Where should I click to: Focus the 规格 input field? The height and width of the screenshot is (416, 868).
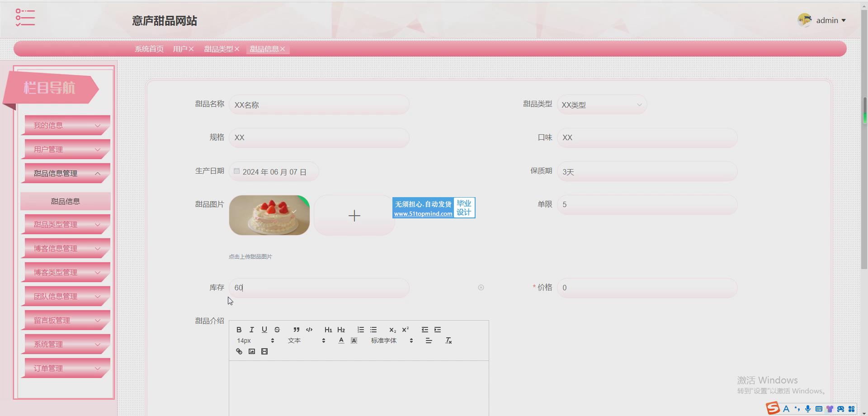pyautogui.click(x=319, y=137)
